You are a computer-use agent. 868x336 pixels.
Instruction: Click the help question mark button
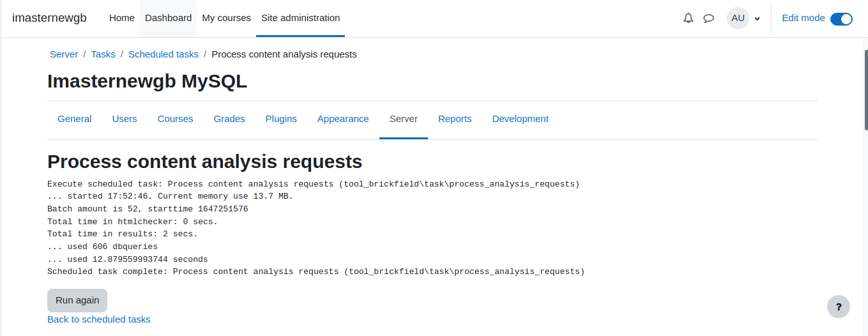tap(838, 307)
